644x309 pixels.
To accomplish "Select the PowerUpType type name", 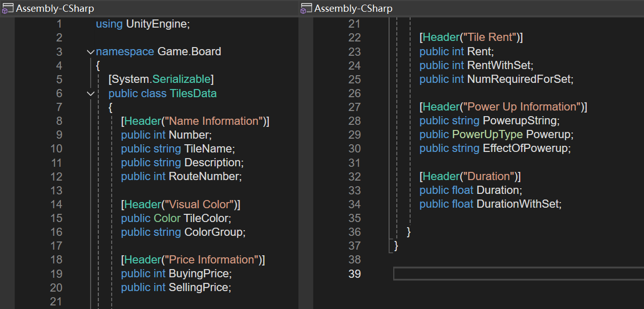I will (x=487, y=135).
